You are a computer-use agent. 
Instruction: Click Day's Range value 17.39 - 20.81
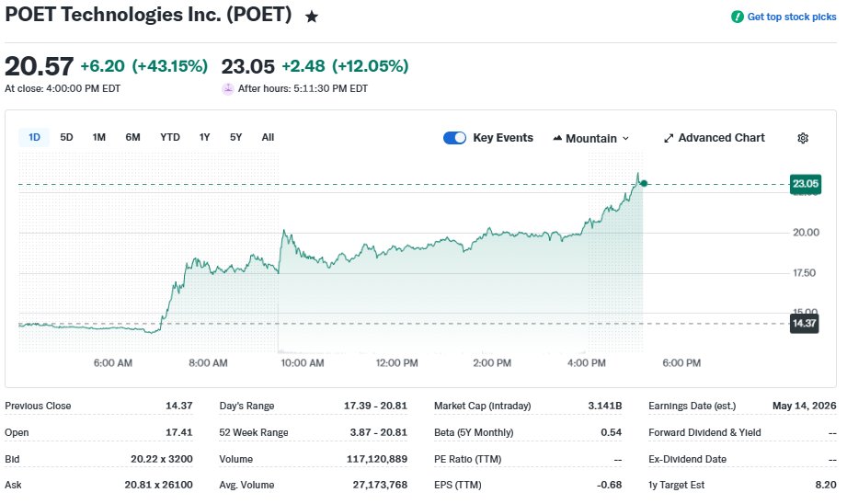(x=375, y=406)
